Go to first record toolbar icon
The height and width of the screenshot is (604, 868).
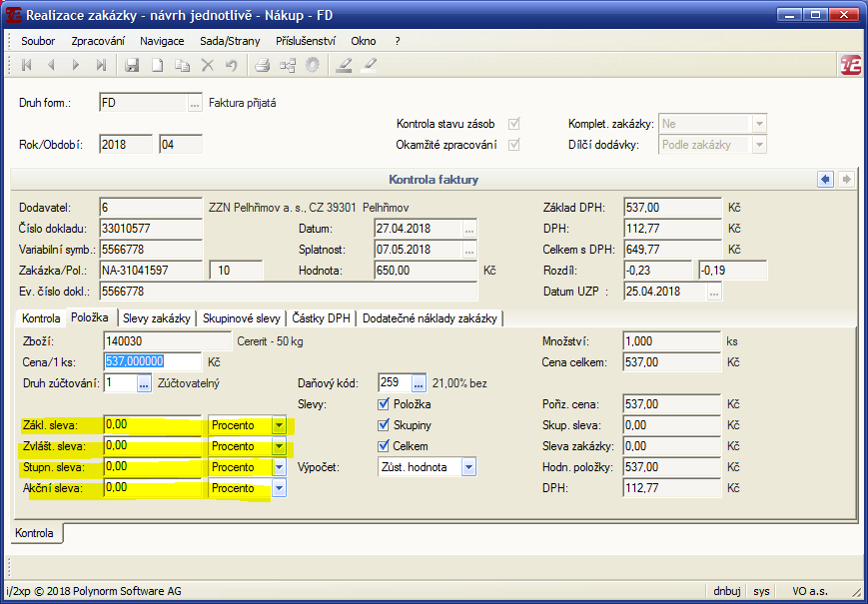tap(26, 65)
